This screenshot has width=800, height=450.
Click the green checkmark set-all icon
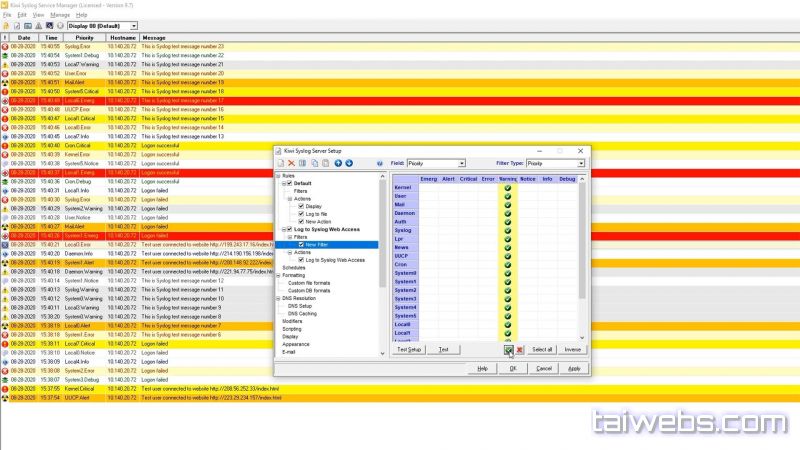508,349
